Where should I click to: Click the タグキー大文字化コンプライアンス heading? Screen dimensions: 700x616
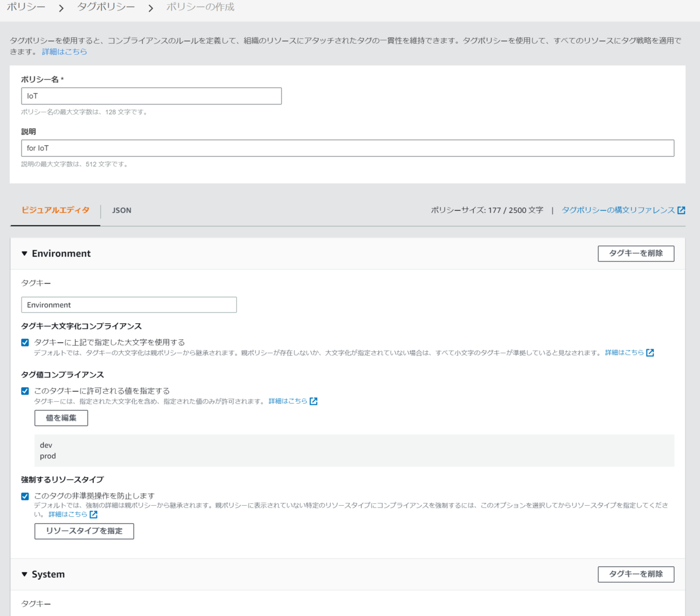pos(82,326)
